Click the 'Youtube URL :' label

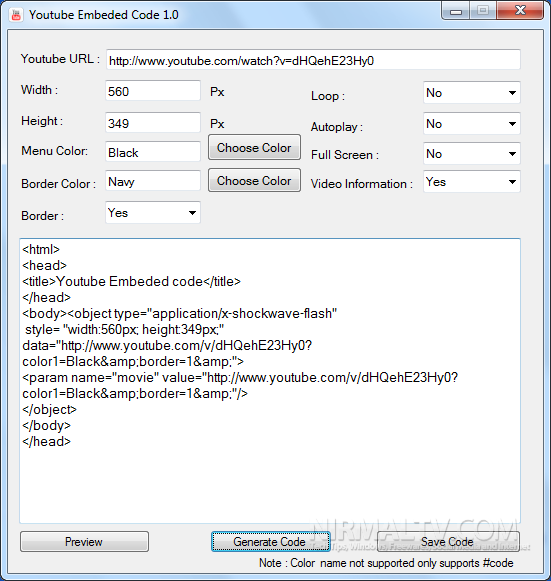click(60, 59)
